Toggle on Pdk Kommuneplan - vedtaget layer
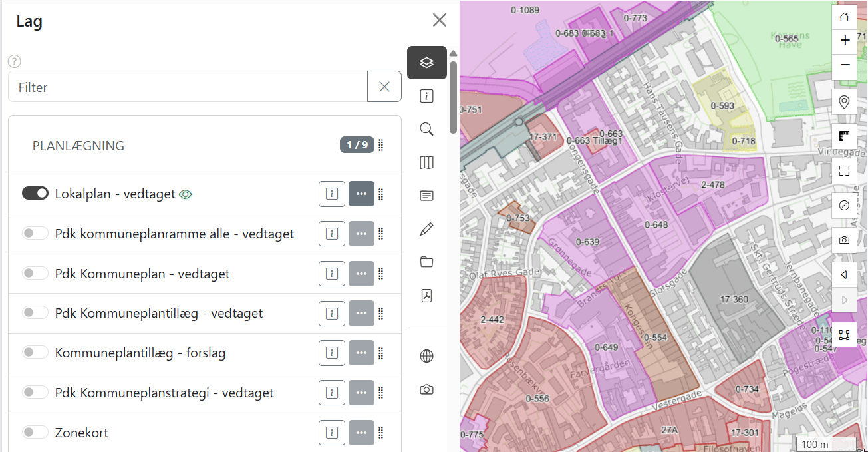 35,273
